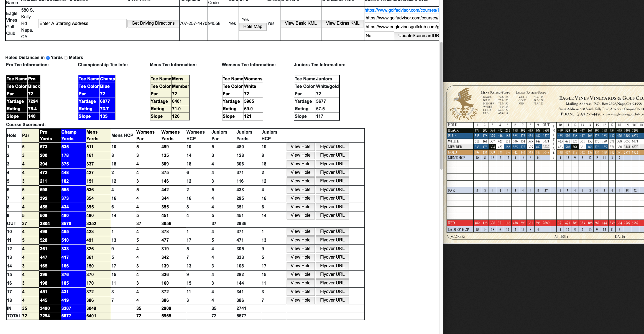View Hole for hole 5
This screenshot has height=334, width=644.
(x=301, y=181)
